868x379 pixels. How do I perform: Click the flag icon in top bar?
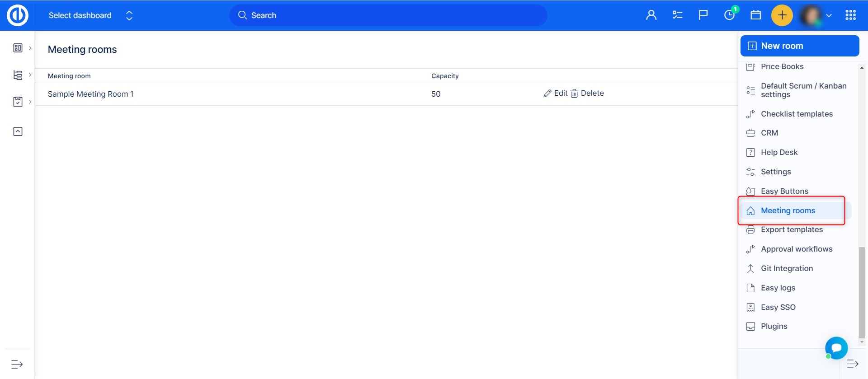click(703, 15)
